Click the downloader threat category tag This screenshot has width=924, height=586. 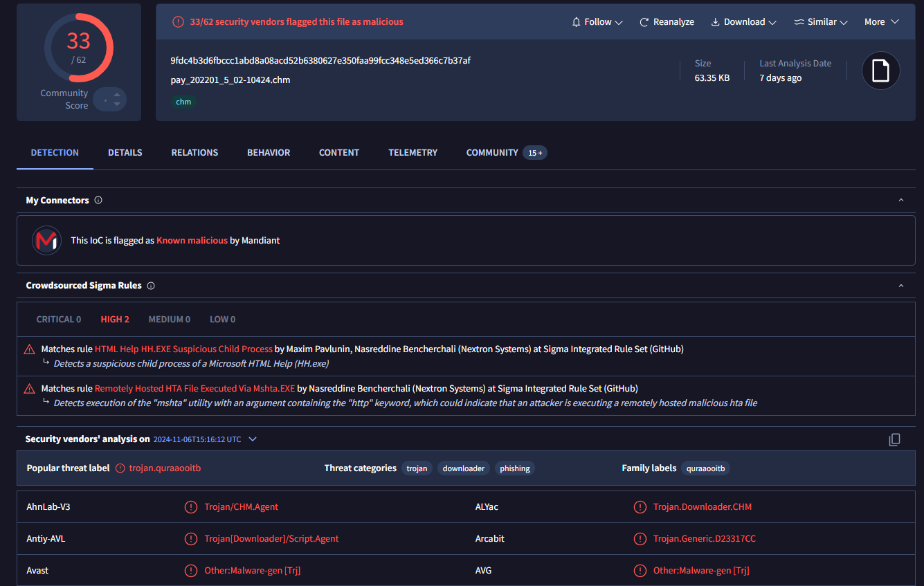[x=464, y=468]
